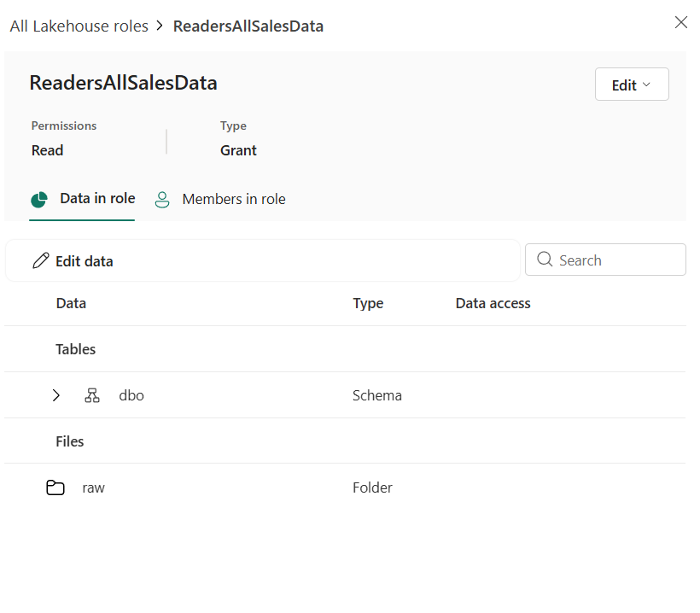Click the Data access column header
700x613 pixels.
coord(493,304)
